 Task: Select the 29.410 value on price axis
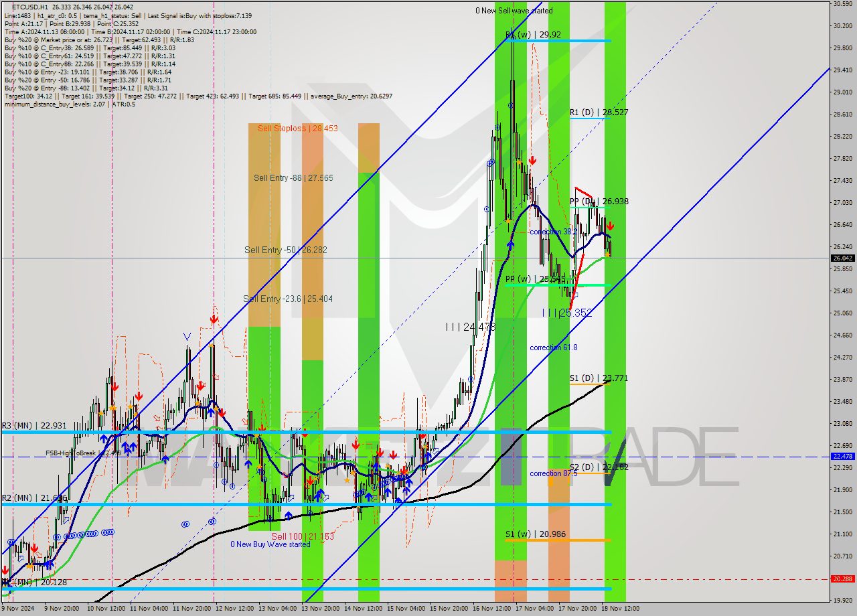pyautogui.click(x=842, y=70)
